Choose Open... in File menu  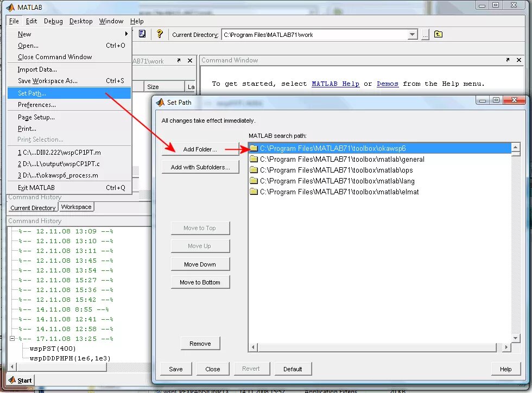click(x=69, y=46)
